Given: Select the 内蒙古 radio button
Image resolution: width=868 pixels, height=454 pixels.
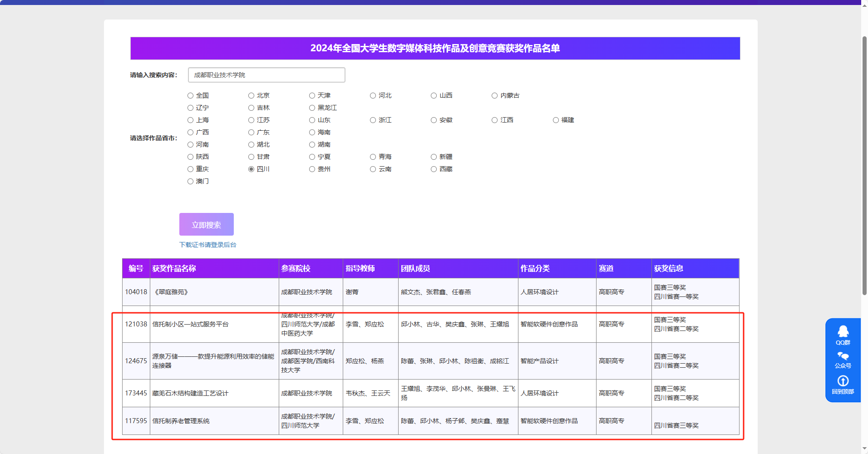Looking at the screenshot, I should click(x=494, y=95).
